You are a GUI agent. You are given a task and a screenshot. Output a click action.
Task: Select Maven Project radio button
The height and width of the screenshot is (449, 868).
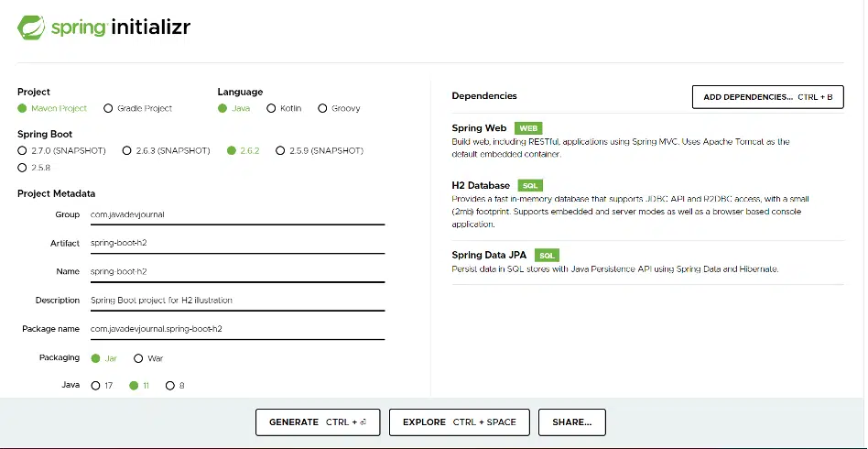pos(22,108)
